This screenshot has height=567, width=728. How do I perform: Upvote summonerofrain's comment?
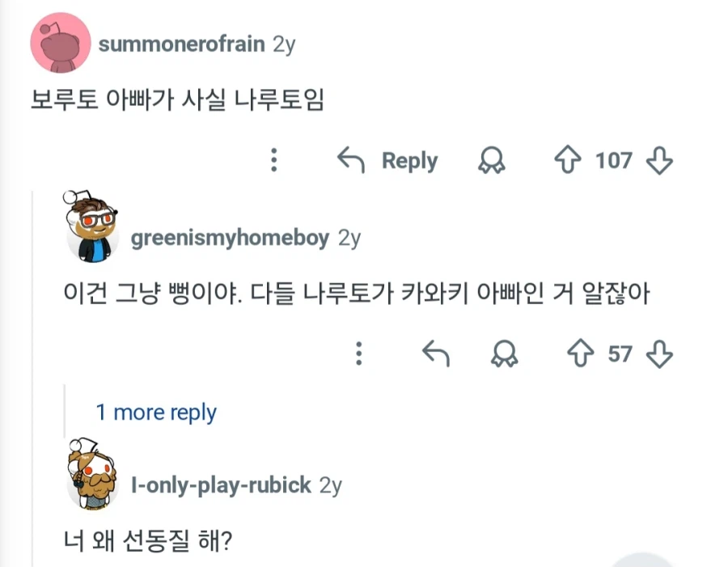pyautogui.click(x=567, y=160)
